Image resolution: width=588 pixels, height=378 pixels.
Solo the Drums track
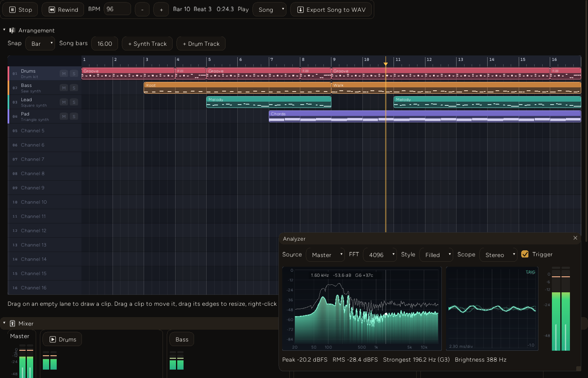[74, 73]
